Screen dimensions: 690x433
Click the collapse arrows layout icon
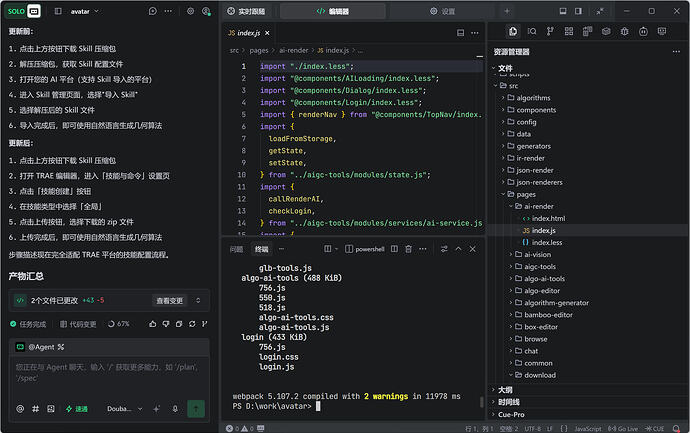pyautogui.click(x=600, y=11)
